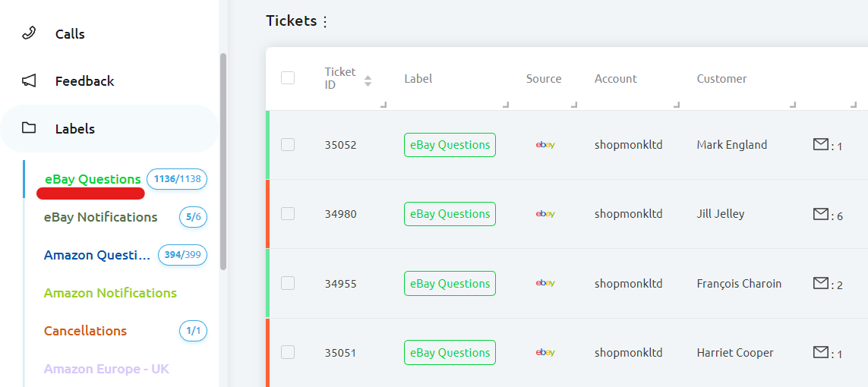Viewport: 868px width, 387px height.
Task: Sort tickets by Ticket ID arrows
Action: point(368,80)
